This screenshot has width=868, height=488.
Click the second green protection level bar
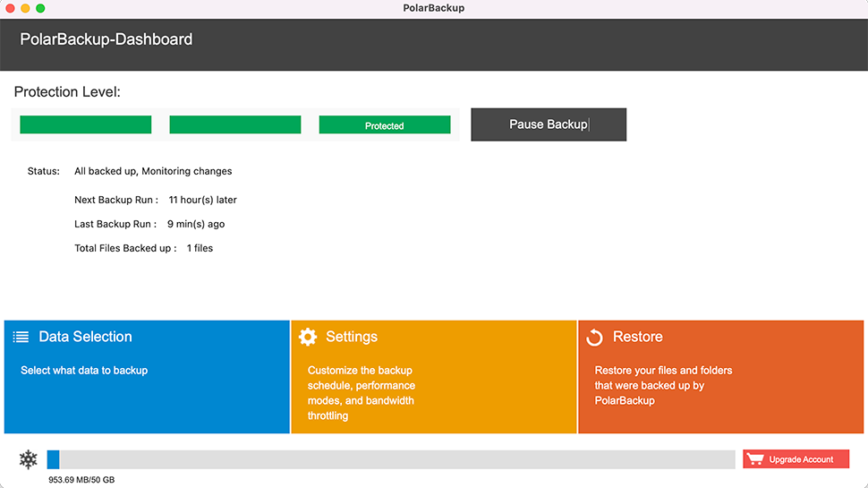point(235,124)
